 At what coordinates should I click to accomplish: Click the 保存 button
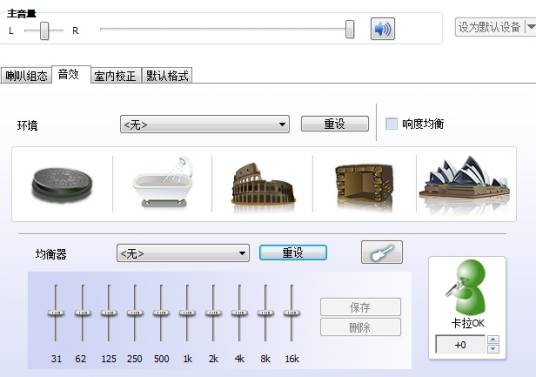coord(360,307)
